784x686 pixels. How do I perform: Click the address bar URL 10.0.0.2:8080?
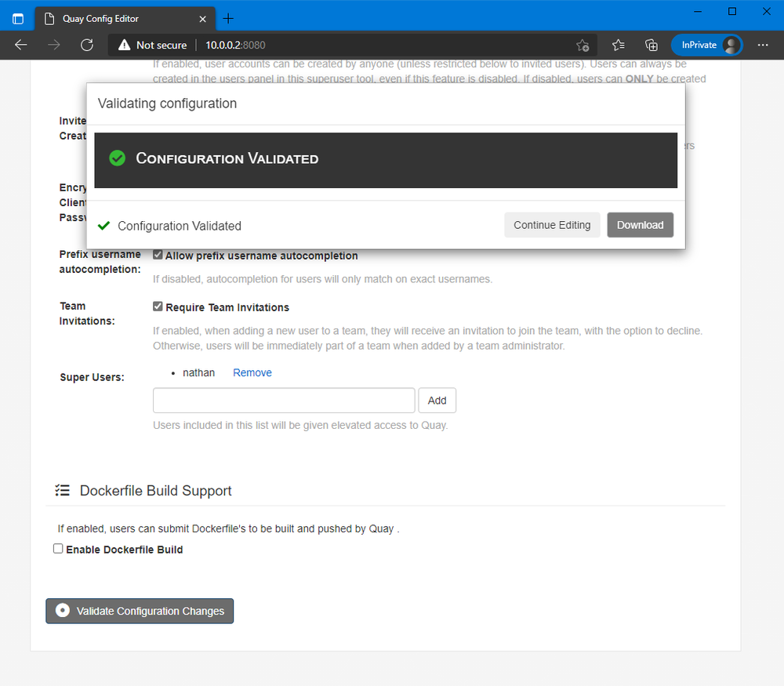pos(235,45)
